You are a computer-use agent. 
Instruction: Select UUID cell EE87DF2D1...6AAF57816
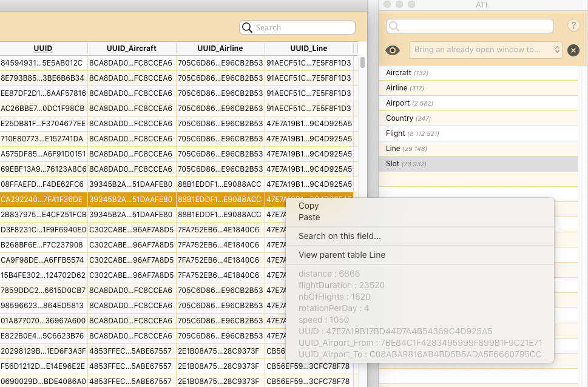(x=44, y=93)
